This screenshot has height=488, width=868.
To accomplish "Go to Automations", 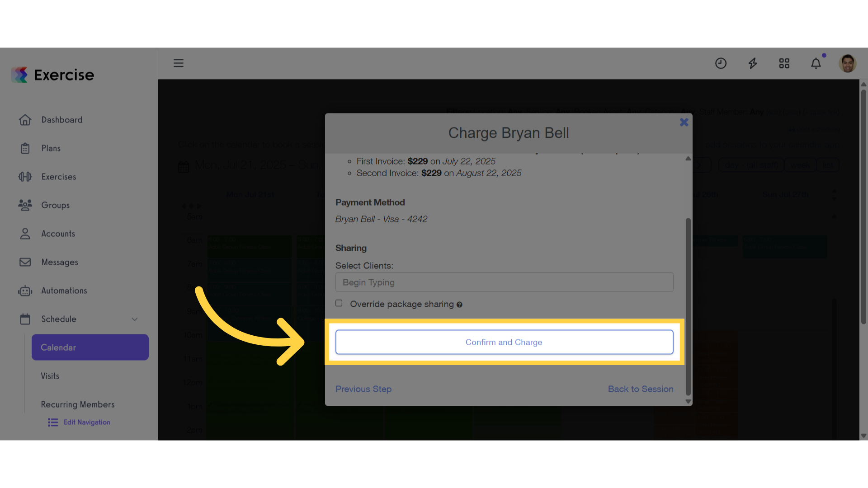I will 64,291.
